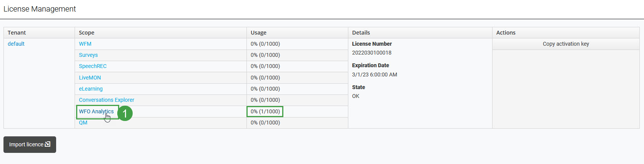The width and height of the screenshot is (644, 164).
Task: Open the WFO Analytics scope link
Action: tap(96, 111)
